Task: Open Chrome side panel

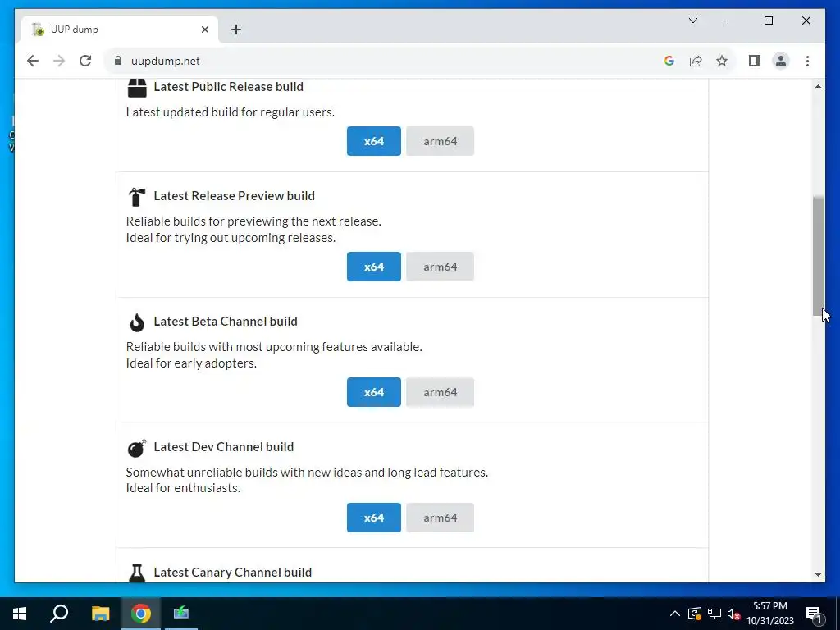Action: pos(755,61)
